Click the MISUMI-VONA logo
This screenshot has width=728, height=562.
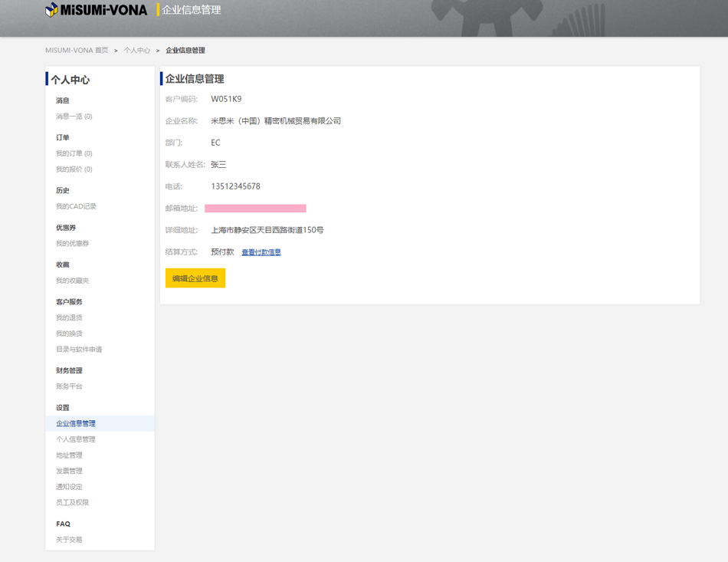click(x=97, y=10)
